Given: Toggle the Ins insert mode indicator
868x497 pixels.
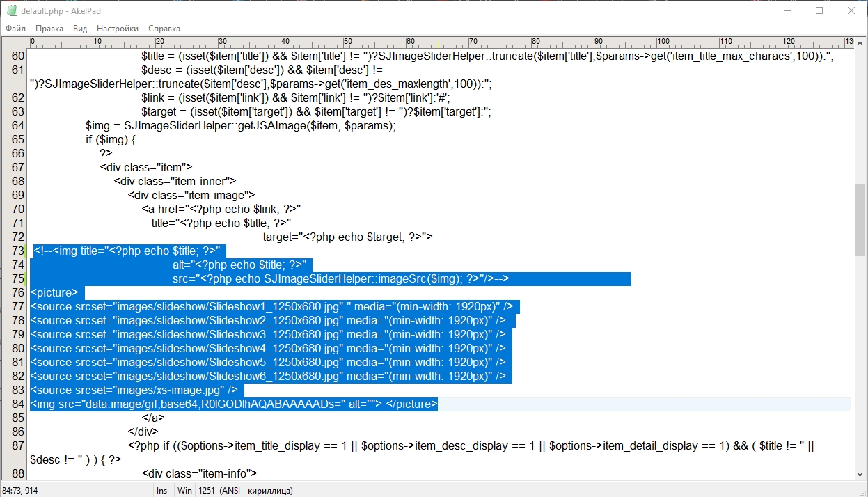Looking at the screenshot, I should pos(162,491).
